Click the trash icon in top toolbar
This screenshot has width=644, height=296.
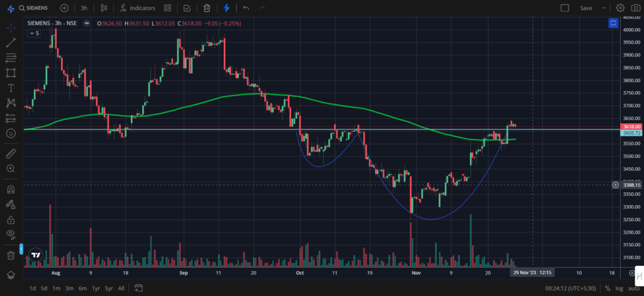pos(207,8)
